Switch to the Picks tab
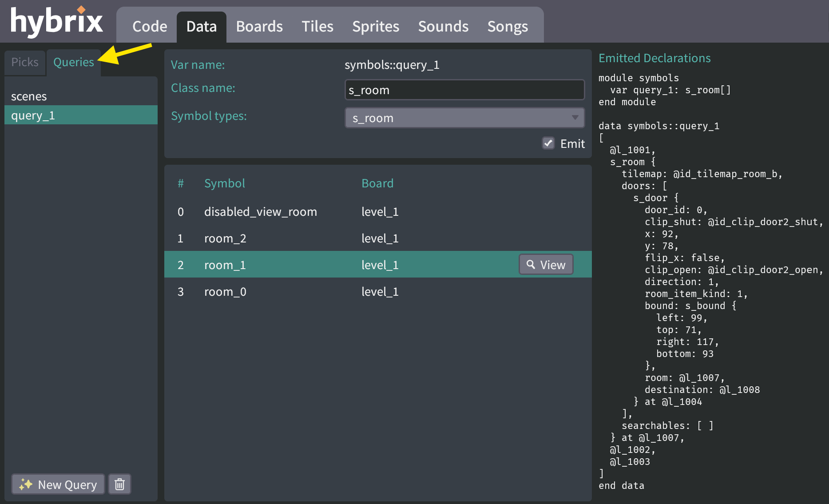Viewport: 829px width, 504px height. 24,62
